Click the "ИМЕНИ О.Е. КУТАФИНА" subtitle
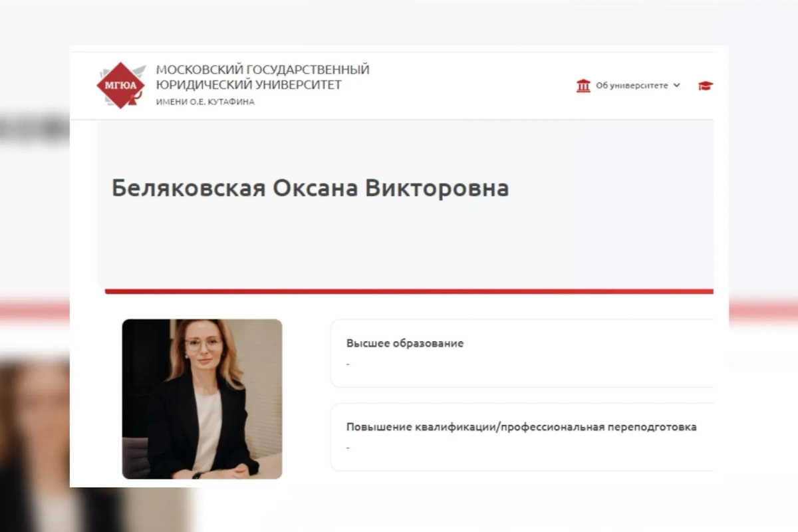The image size is (798, 532). [205, 102]
